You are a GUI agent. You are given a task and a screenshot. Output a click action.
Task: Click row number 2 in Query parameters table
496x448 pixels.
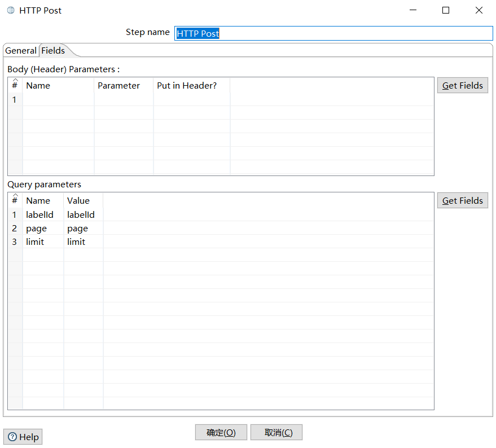(15, 228)
